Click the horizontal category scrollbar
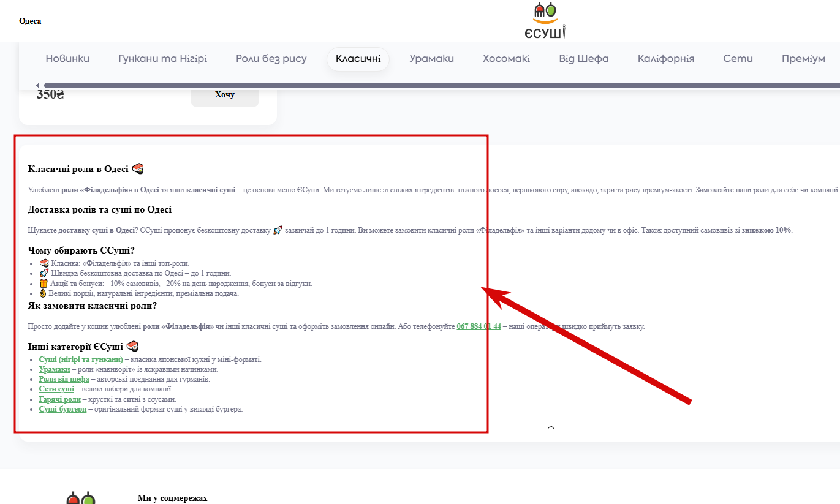Image resolution: width=840 pixels, height=504 pixels. tap(441, 85)
